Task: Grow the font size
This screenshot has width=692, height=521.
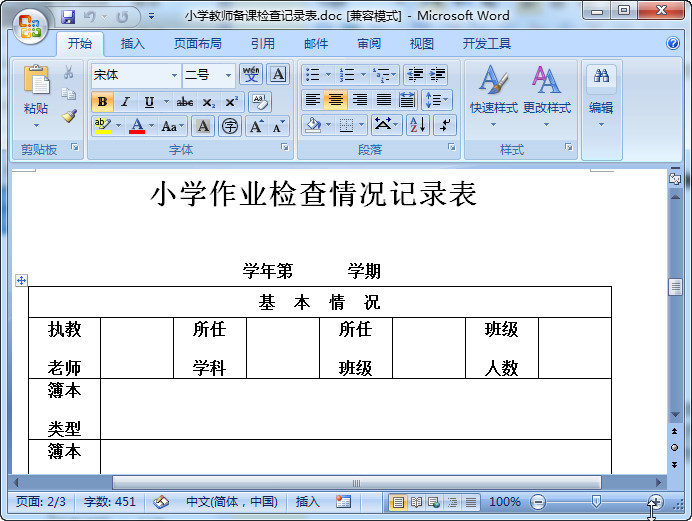Action: [x=256, y=127]
